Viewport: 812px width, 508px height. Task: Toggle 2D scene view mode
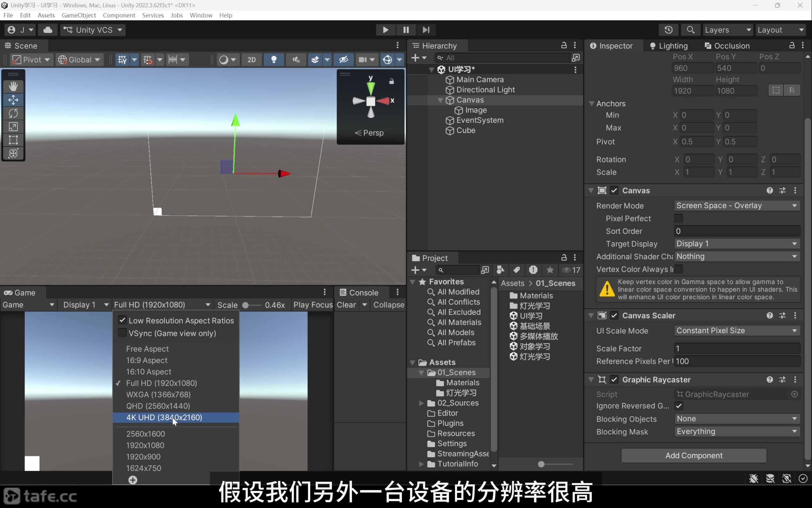click(x=251, y=60)
